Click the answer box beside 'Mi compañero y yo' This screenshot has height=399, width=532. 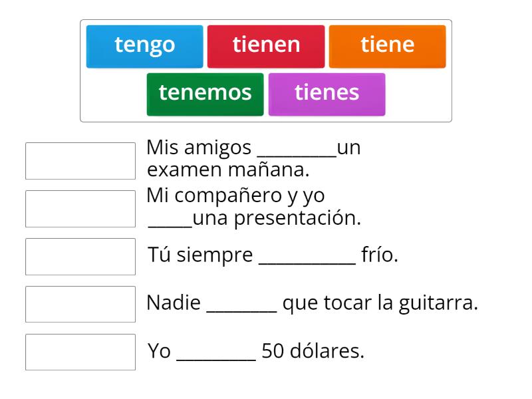click(x=80, y=208)
